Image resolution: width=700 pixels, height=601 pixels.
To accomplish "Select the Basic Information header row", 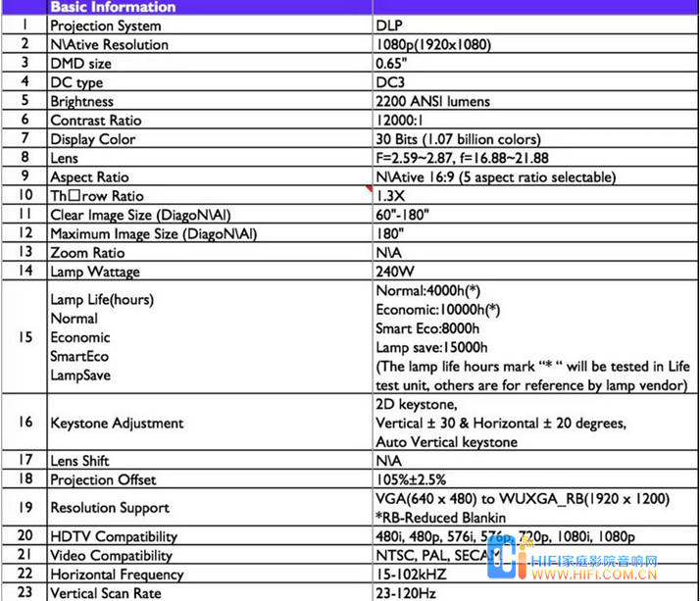I will [113, 7].
